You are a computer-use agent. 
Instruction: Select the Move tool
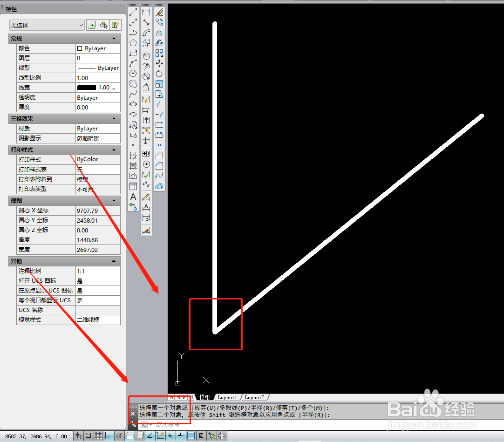pos(159,63)
